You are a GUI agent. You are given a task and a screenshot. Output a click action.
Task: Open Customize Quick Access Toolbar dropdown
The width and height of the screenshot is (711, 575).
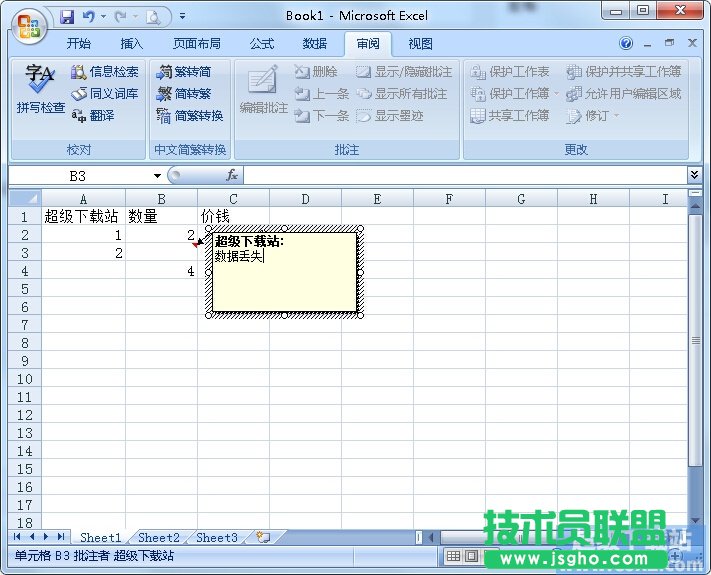[182, 16]
